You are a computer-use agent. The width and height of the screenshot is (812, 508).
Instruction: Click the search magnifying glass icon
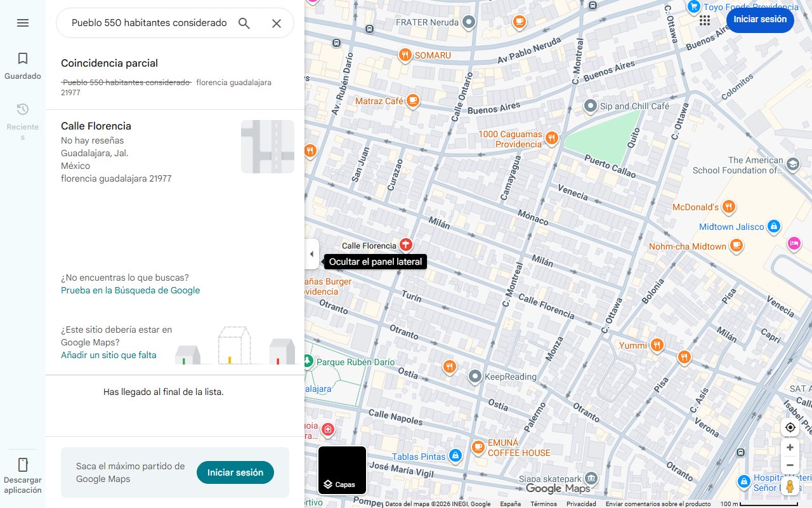tap(244, 23)
